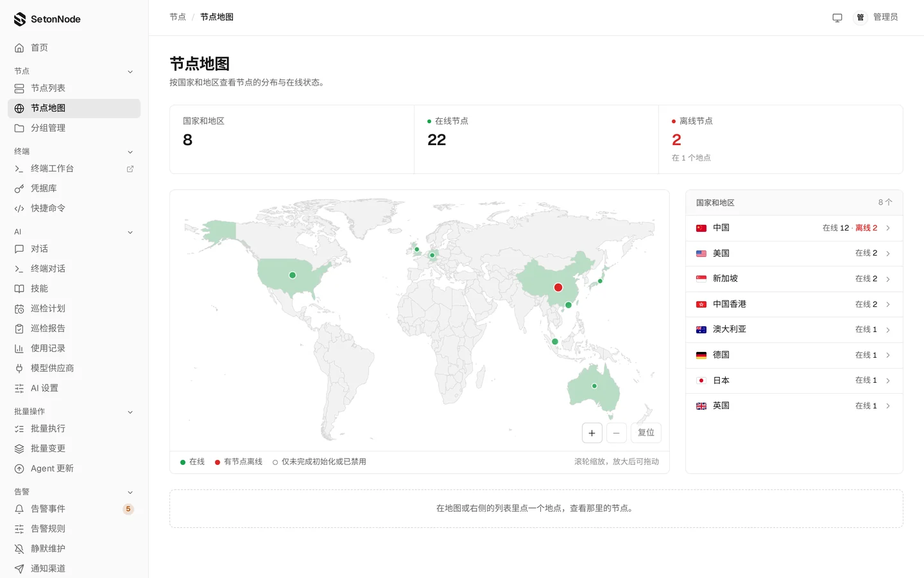Open the 日本 region row
This screenshot has width=924, height=578.
point(794,381)
